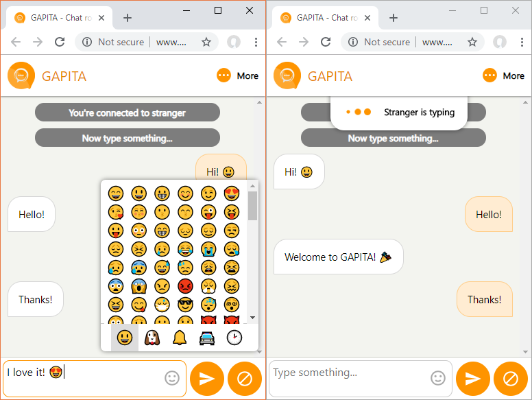
Task: Open a new tab in the left browser
Action: pos(128,18)
